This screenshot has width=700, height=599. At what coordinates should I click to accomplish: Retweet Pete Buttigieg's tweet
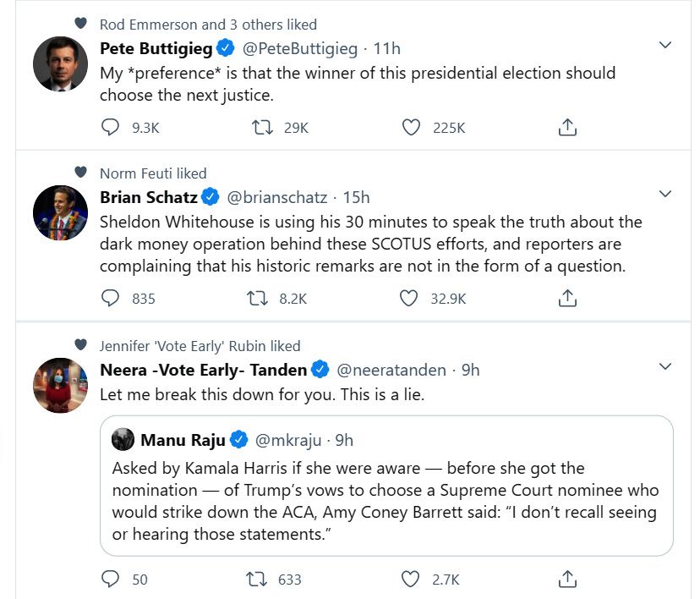(263, 128)
